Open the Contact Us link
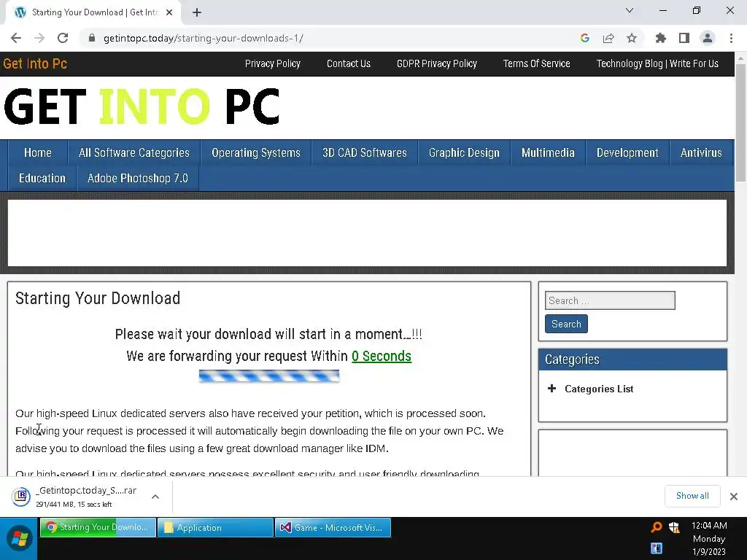The width and height of the screenshot is (747, 560). [348, 64]
